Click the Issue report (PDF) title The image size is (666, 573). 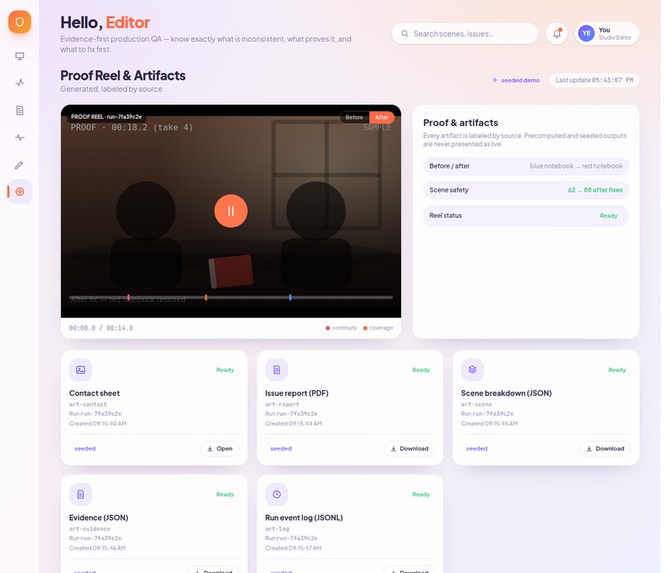(296, 393)
